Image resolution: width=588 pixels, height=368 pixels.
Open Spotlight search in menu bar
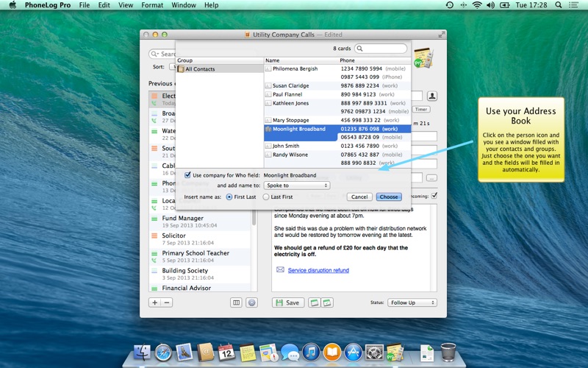(559, 5)
